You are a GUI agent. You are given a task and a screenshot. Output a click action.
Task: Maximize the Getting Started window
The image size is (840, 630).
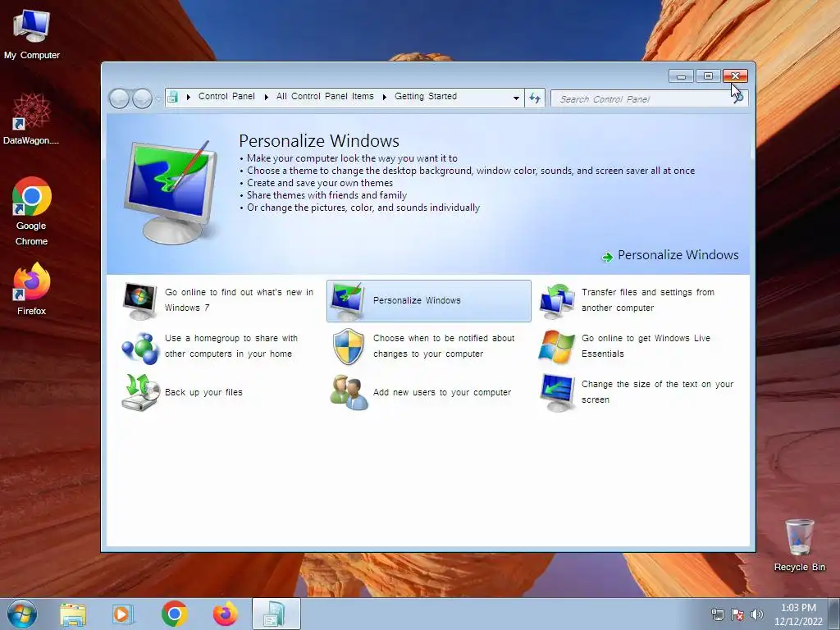point(708,76)
